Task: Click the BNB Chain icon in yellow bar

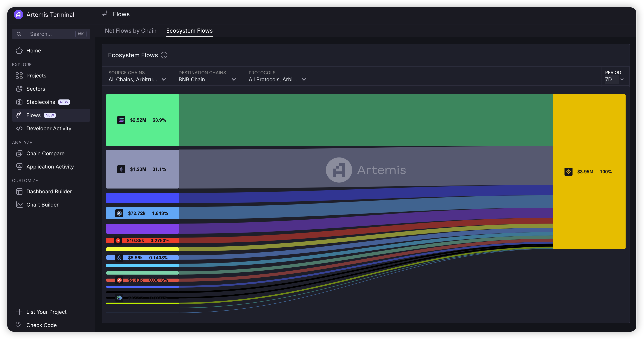Action: tap(568, 172)
